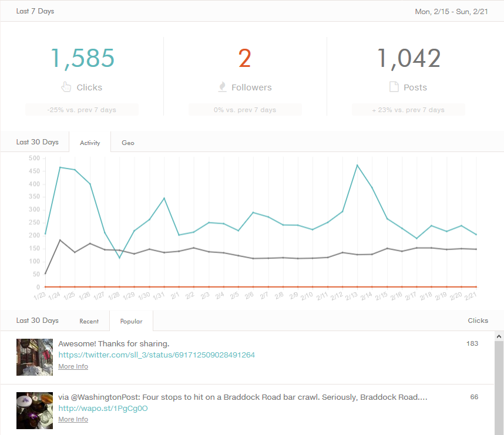Viewport: 504px width, 435px height.
Task: Select the Popular posts tab
Action: coord(131,321)
